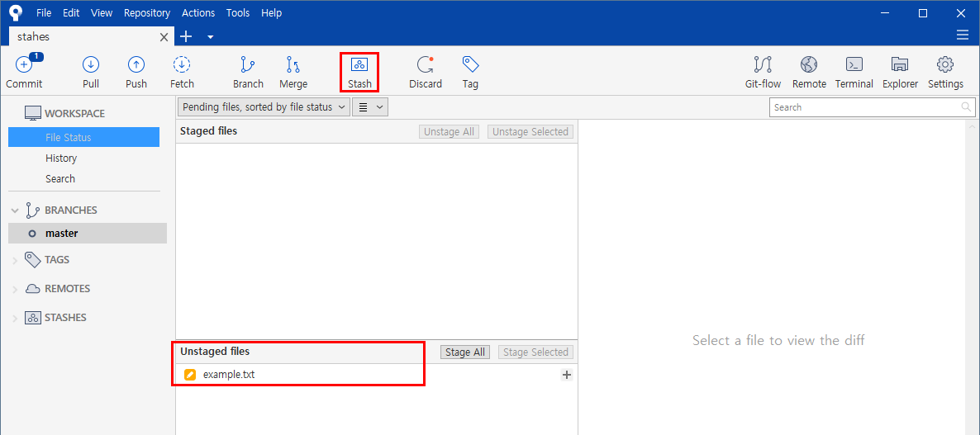The height and width of the screenshot is (435, 980).
Task: Open the Repository menu
Action: 147,12
